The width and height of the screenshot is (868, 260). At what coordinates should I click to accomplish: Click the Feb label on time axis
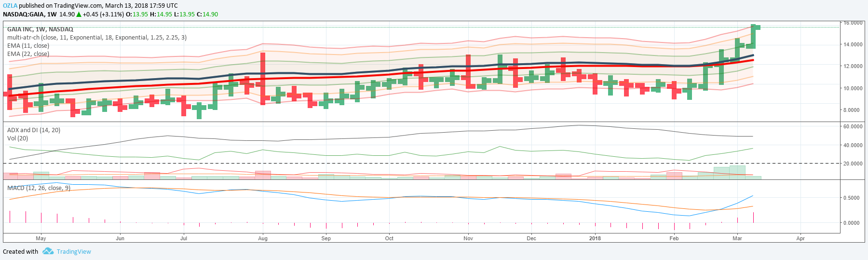(674, 238)
